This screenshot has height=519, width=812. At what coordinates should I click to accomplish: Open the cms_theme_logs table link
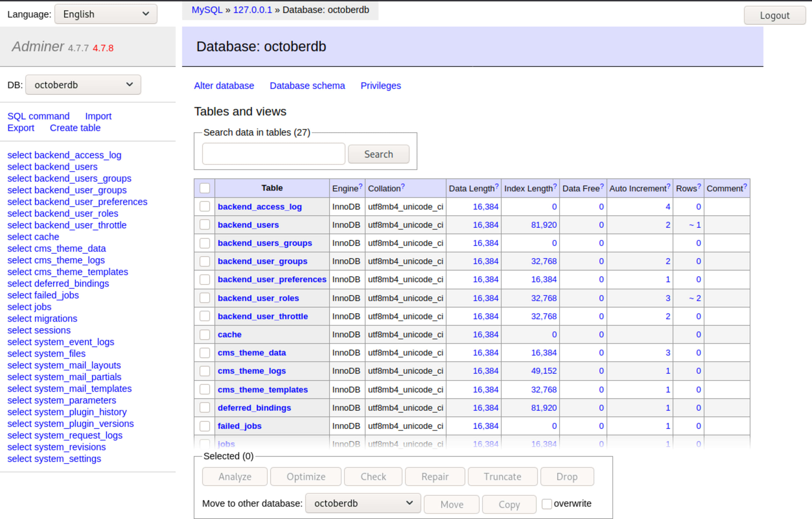[x=251, y=371]
